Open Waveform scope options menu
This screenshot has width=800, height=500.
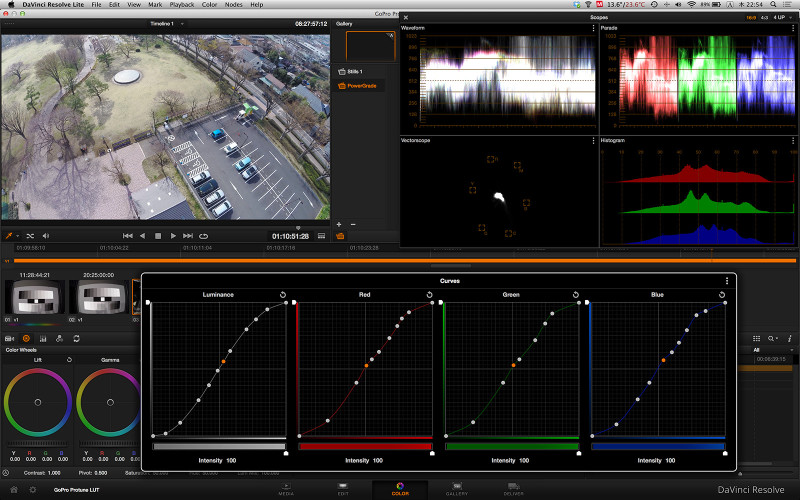(x=594, y=28)
